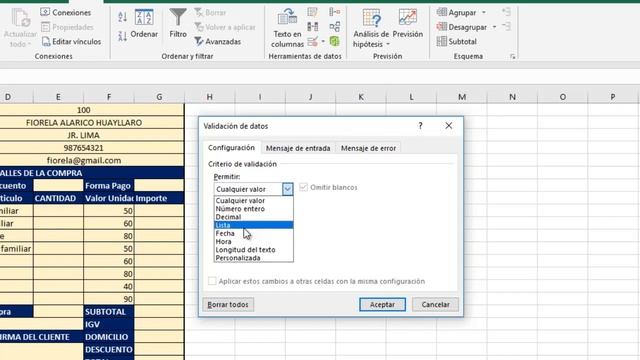This screenshot has width=640, height=360.
Task: Choose Longitud del texto option
Action: (253, 249)
